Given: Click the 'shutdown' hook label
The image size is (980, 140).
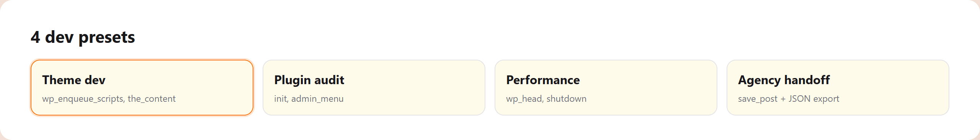Looking at the screenshot, I should click(x=567, y=99).
